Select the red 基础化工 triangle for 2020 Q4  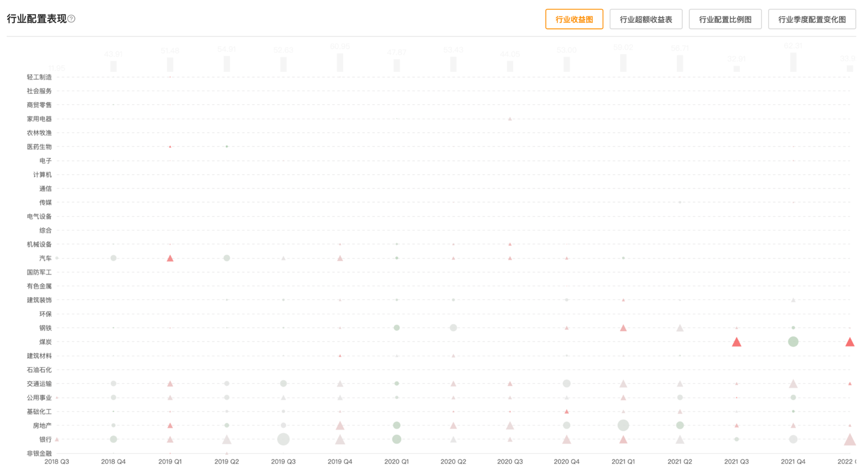567,411
